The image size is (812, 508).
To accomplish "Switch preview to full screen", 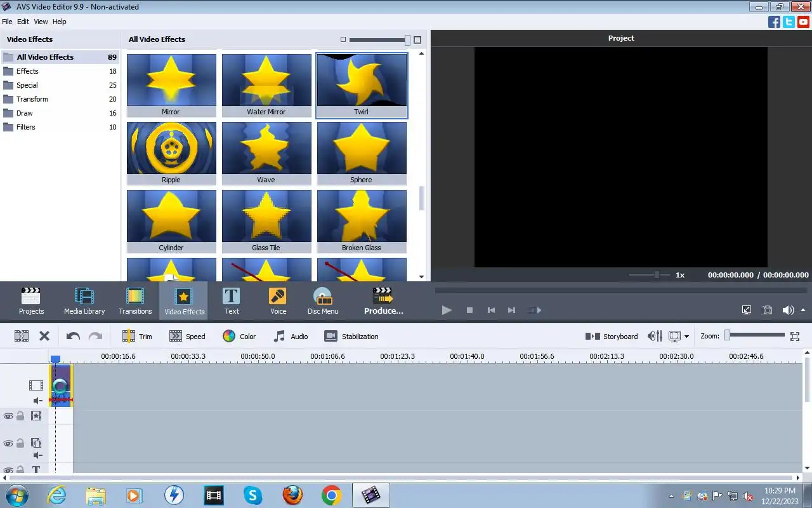I will coord(747,310).
